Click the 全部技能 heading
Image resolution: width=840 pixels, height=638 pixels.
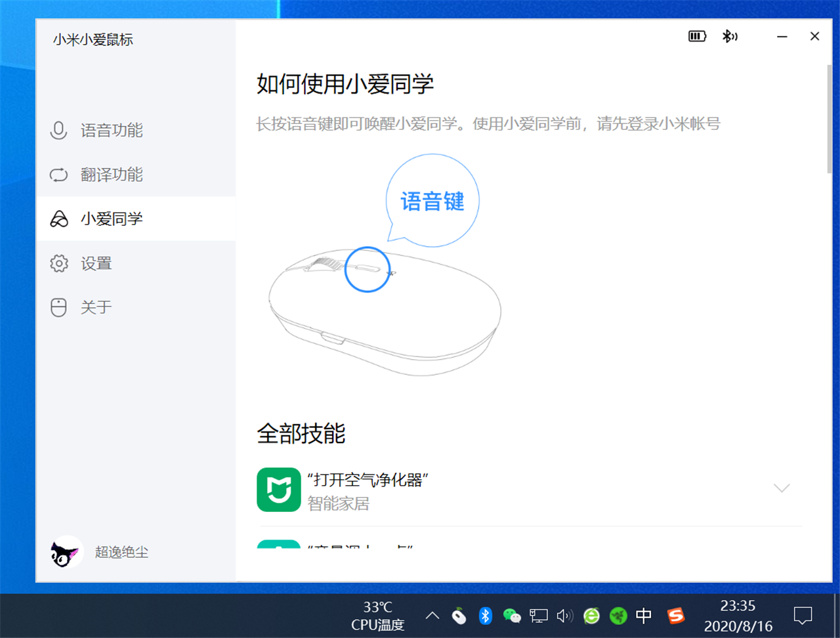click(301, 434)
